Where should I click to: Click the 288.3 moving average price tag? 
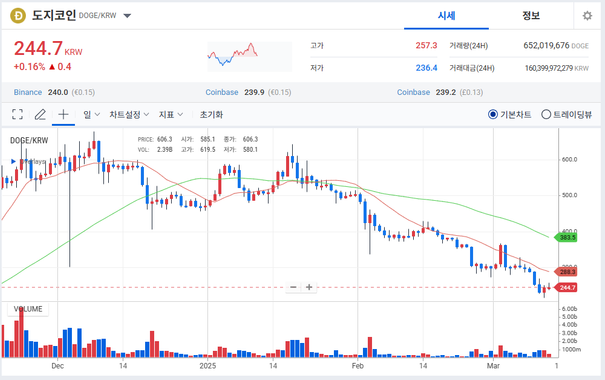[566, 272]
